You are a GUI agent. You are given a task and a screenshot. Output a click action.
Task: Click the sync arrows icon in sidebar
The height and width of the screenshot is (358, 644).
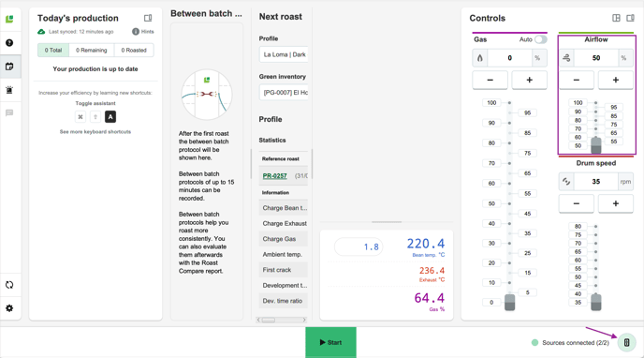click(9, 285)
